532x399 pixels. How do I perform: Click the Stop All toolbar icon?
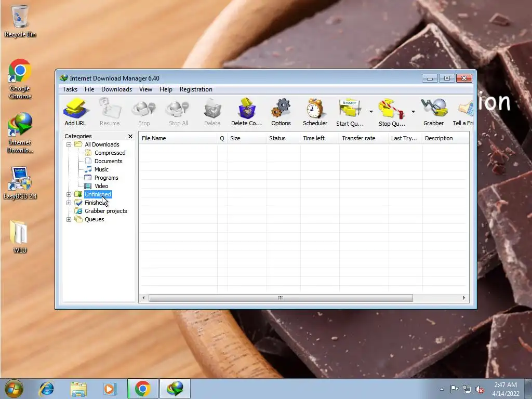[x=178, y=112]
